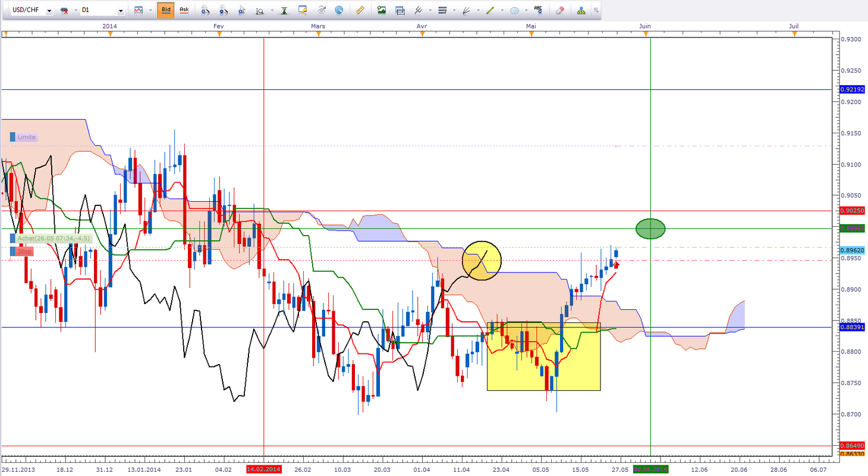Open the USD/CHF symbol dropdown
This screenshot has height=476, width=868.
click(49, 11)
